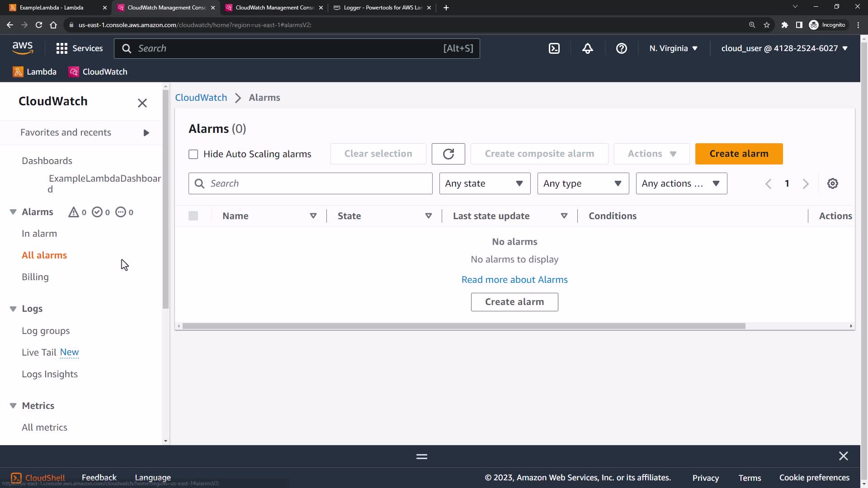
Task: Close the CloudWatch navigation panel
Action: 142,103
